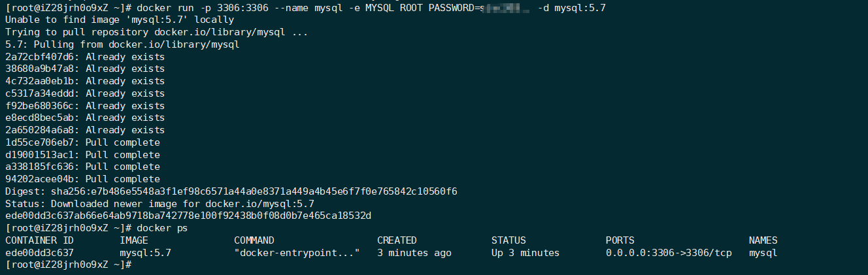Click the 2a72cbf407d6 Already exists line
This screenshot has width=868, height=275.
(85, 57)
